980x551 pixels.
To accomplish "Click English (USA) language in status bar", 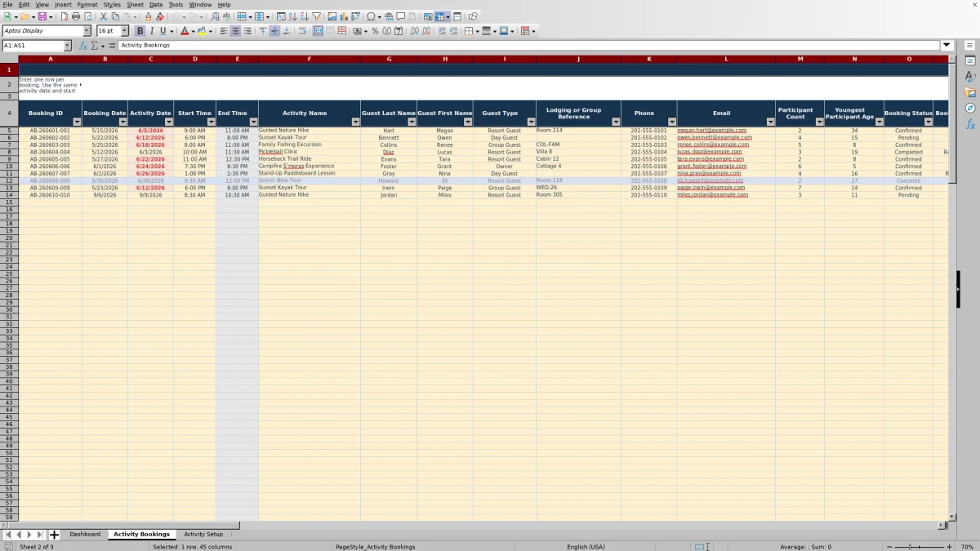I will (x=586, y=547).
